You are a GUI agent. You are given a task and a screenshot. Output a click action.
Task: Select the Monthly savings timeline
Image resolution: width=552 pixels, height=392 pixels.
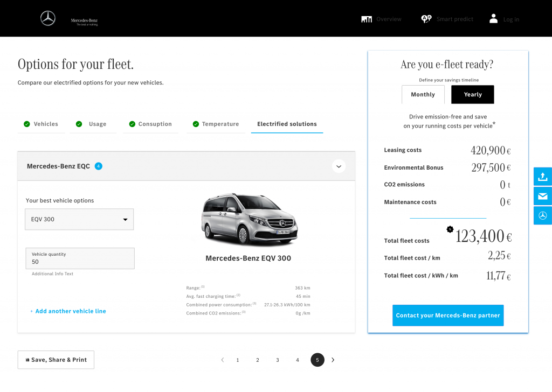click(423, 94)
